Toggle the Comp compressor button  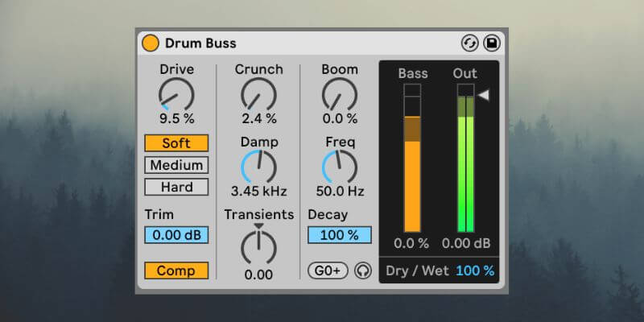(x=176, y=270)
